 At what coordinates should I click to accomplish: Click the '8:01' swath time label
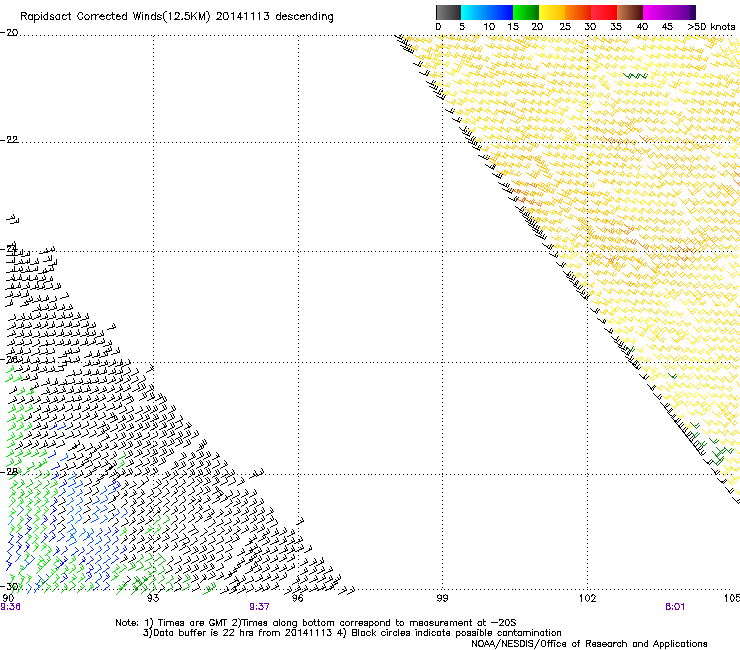[675, 607]
